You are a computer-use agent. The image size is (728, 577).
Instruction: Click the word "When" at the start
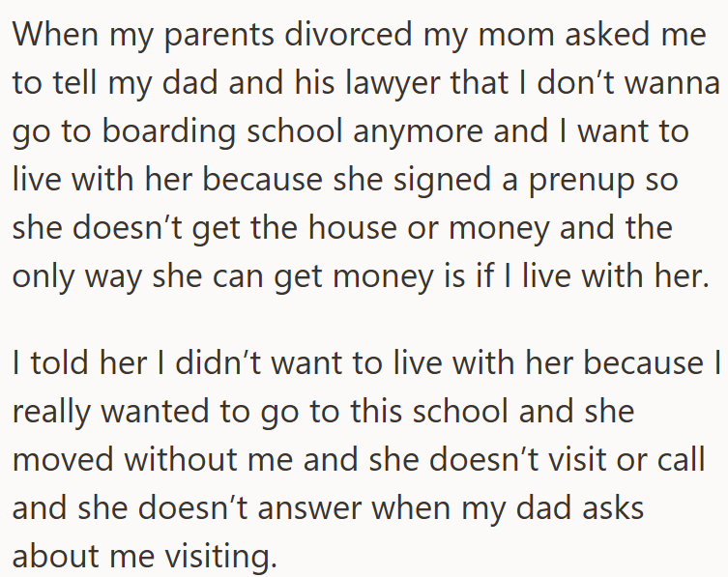tap(55, 34)
